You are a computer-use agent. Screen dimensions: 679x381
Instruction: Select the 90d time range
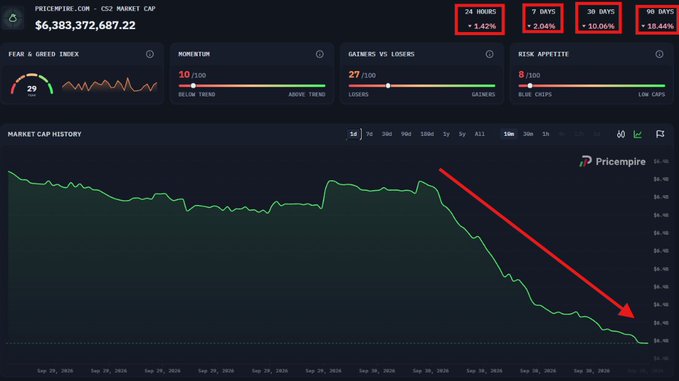coord(406,134)
